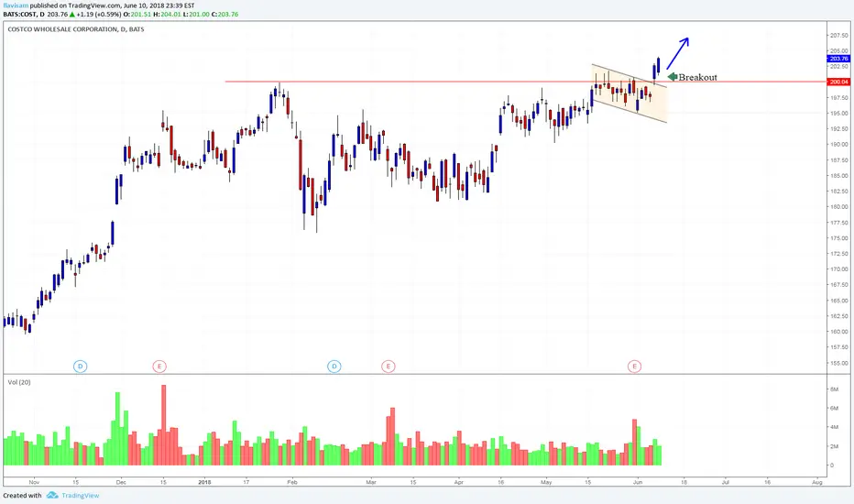Click the 207.50 price axis label
Screen dimensions: 854x504
[839, 36]
